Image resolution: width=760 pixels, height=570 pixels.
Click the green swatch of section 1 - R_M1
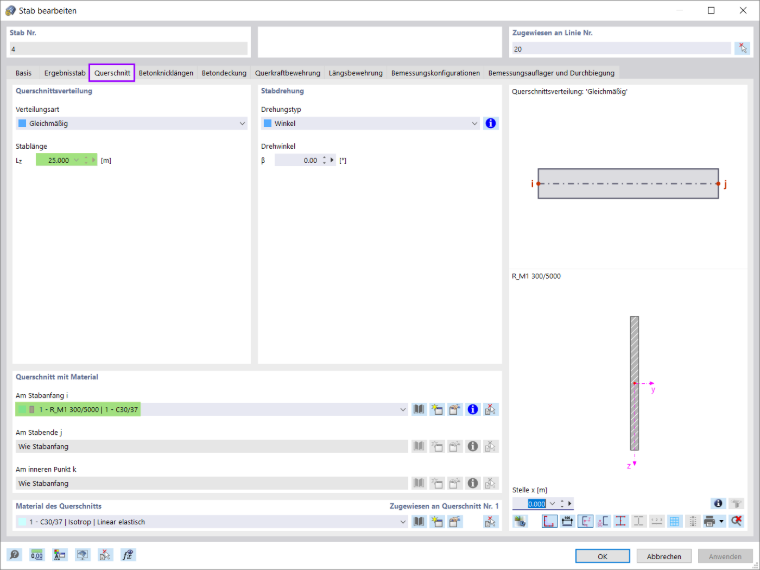[21, 410]
